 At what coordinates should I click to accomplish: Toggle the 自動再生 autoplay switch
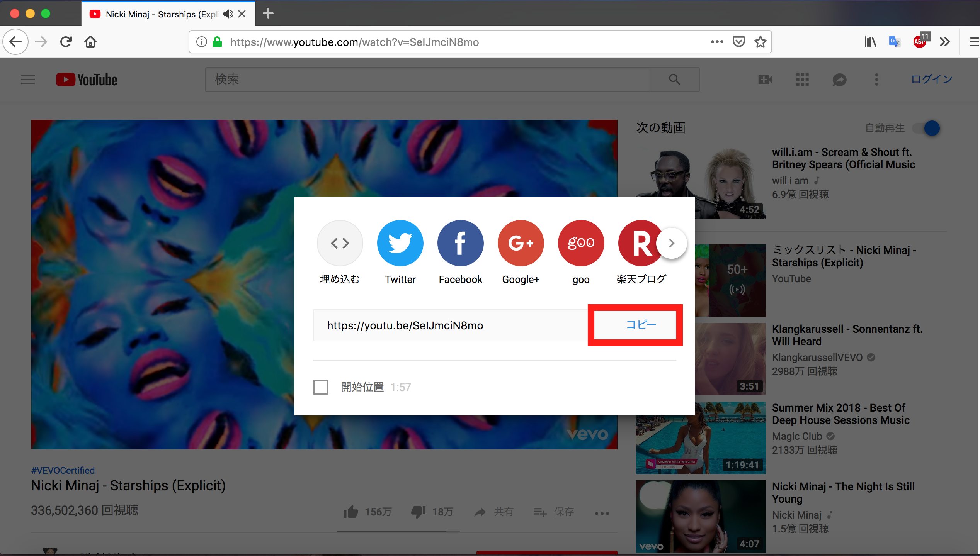(x=927, y=128)
